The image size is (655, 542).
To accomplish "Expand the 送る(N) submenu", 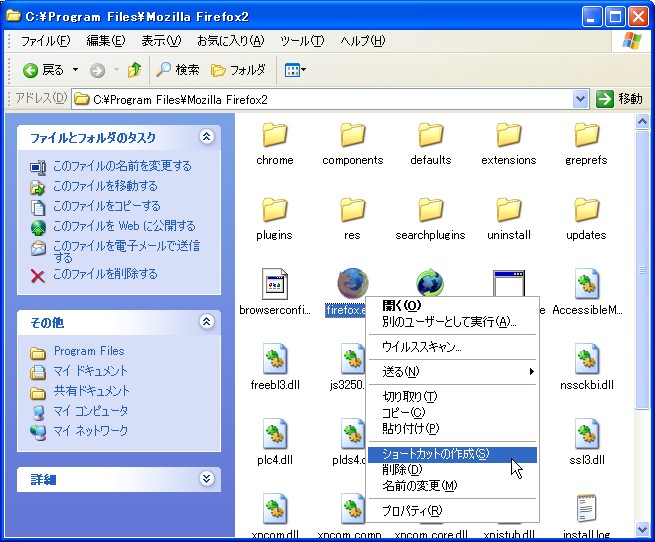I will (x=452, y=372).
